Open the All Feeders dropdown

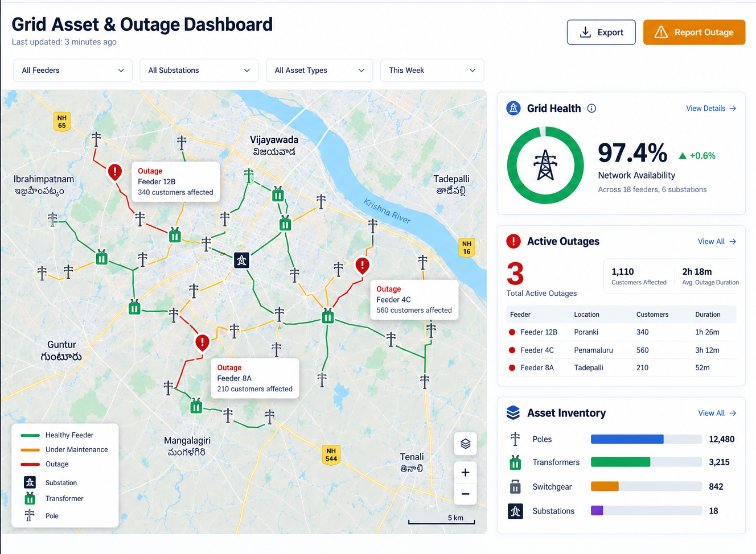[x=73, y=71]
